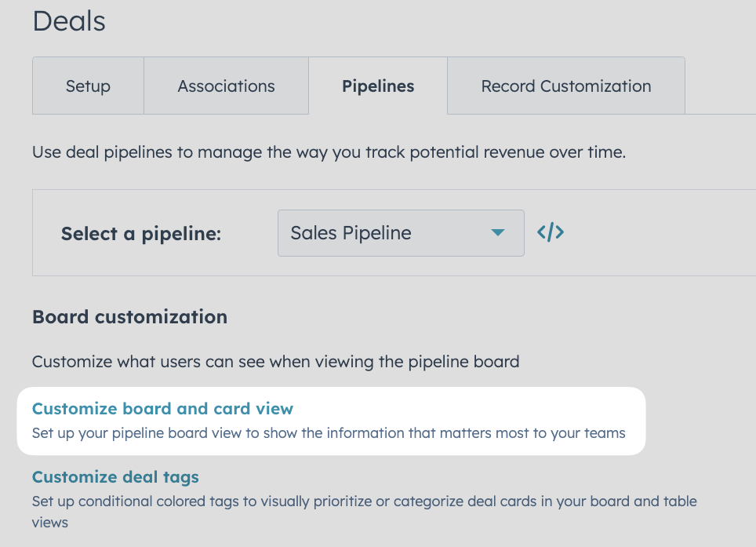
Task: Open Customize board and card view link
Action: click(162, 409)
